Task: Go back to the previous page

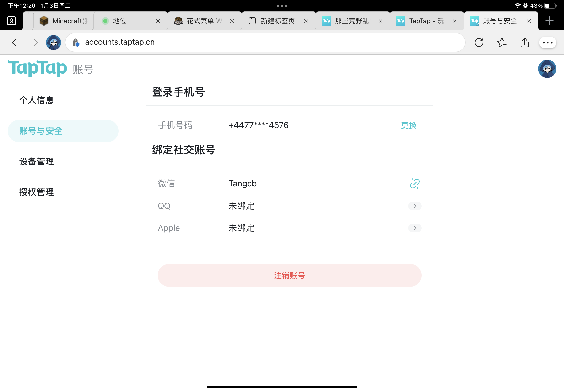Action: 15,43
